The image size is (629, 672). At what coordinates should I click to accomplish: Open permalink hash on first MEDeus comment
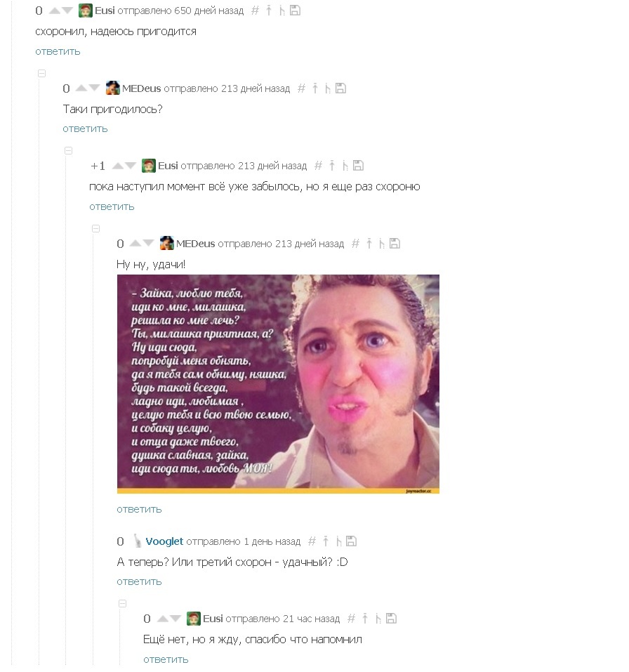301,88
